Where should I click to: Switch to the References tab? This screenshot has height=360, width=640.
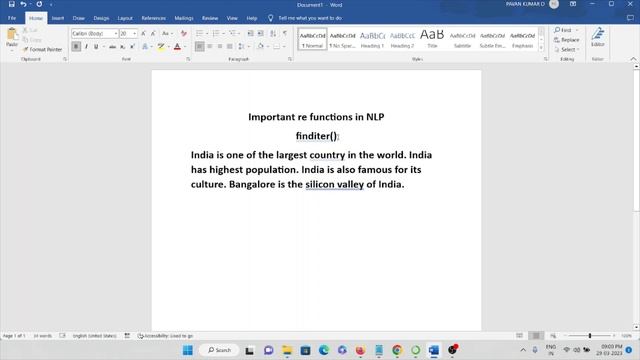[153, 18]
